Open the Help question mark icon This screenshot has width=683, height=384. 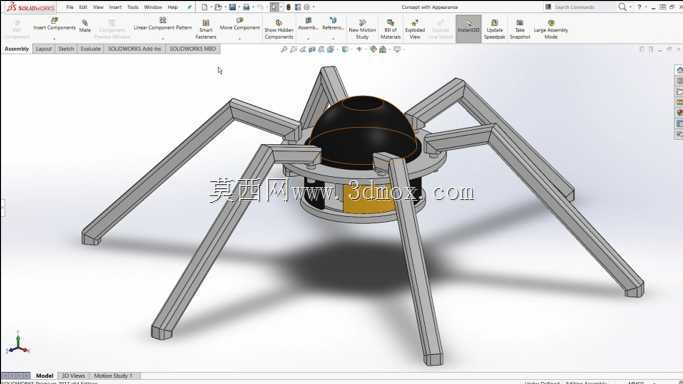pyautogui.click(x=639, y=7)
